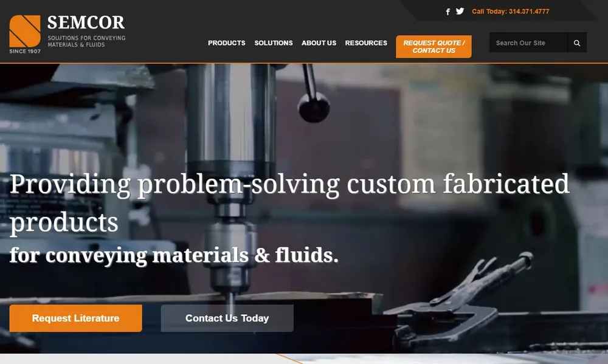Image resolution: width=608 pixels, height=364 pixels.
Task: Click the magnifying glass search icon
Action: click(x=577, y=43)
